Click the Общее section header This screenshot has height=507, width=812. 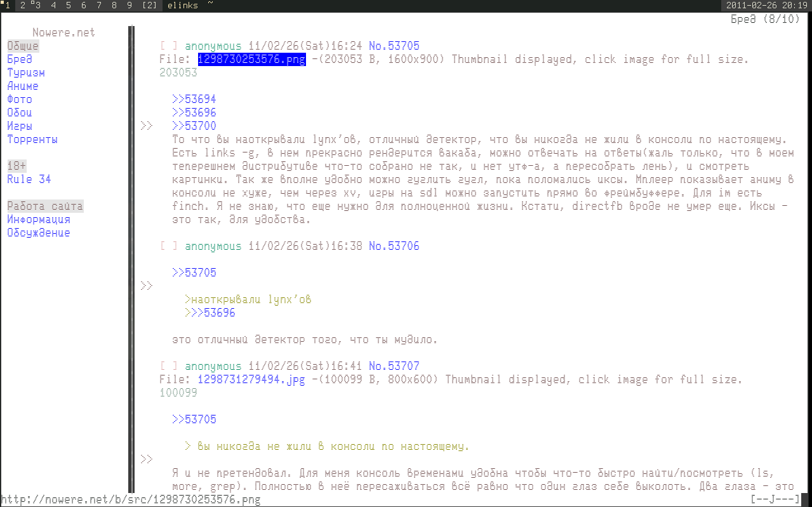point(23,46)
